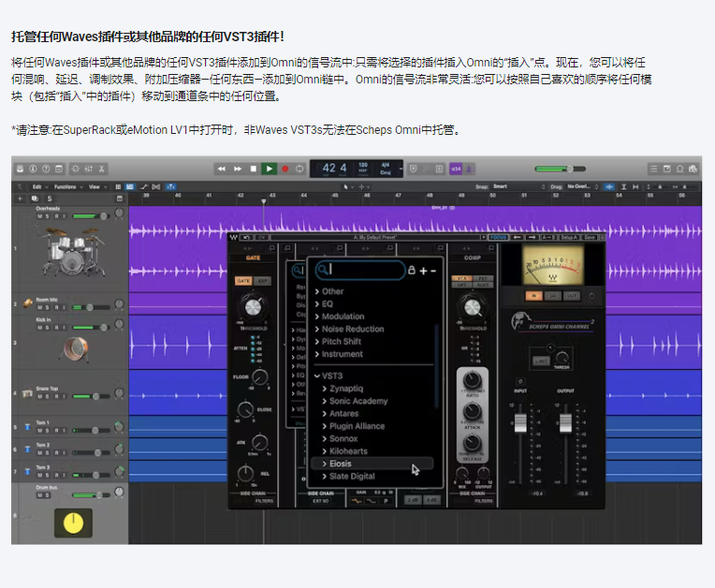This screenshot has height=588, width=715.
Task: Open the Library button in Logic toolbar
Action: 20,169
